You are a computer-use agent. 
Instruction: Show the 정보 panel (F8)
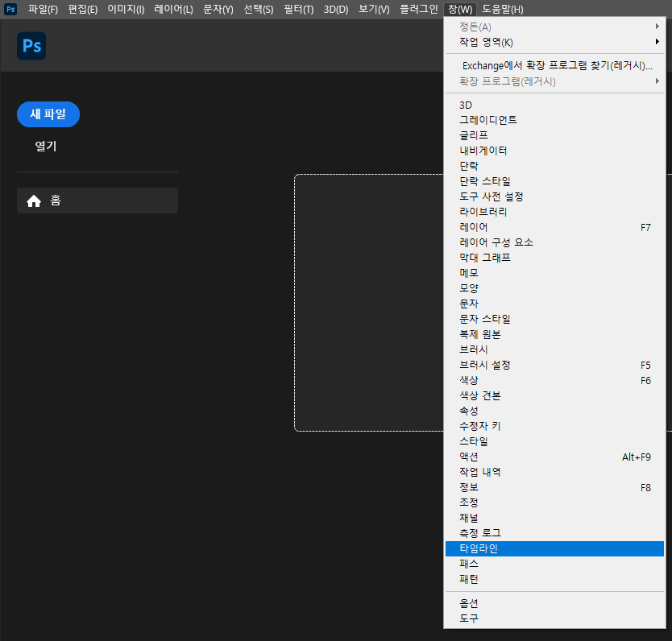(554, 487)
